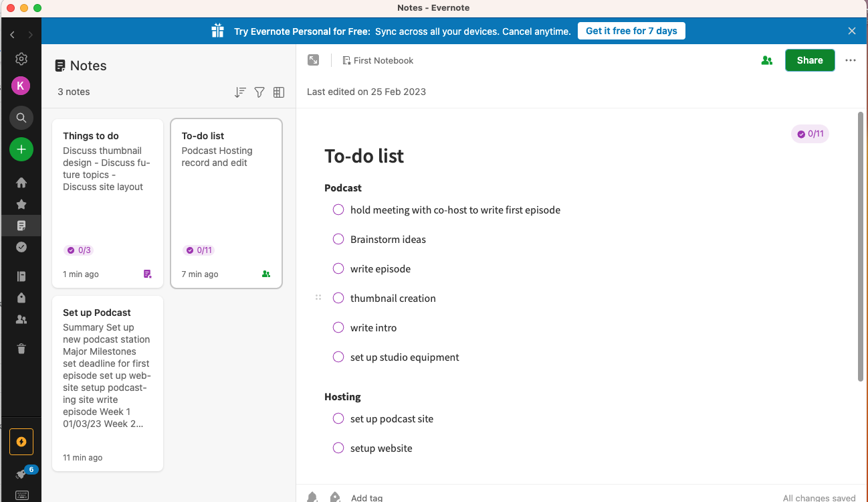Open the Set up Podcast note card

[108, 384]
